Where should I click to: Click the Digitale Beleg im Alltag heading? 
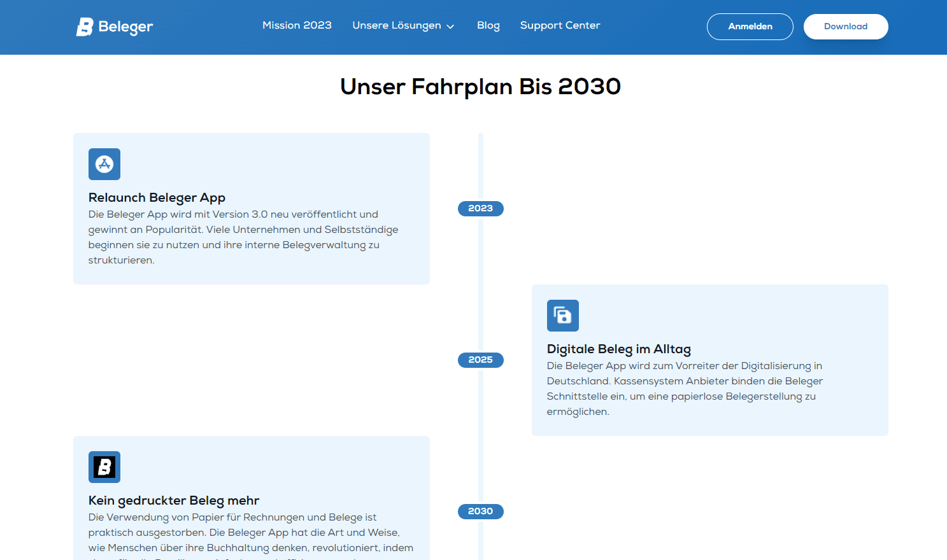point(618,349)
